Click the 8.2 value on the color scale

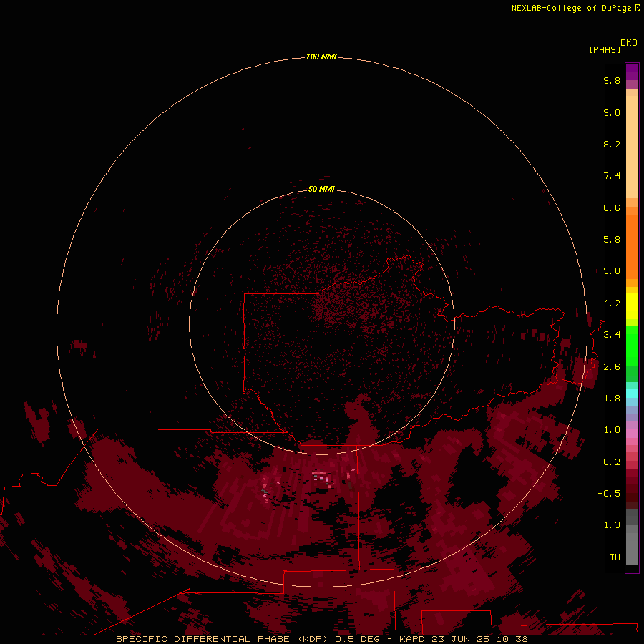pyautogui.click(x=612, y=144)
